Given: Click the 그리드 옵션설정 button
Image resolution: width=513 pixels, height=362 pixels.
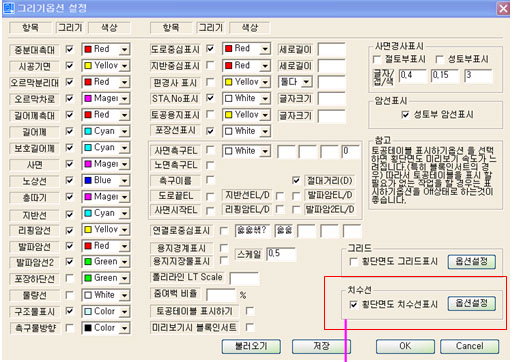Looking at the screenshot, I should (x=471, y=261).
